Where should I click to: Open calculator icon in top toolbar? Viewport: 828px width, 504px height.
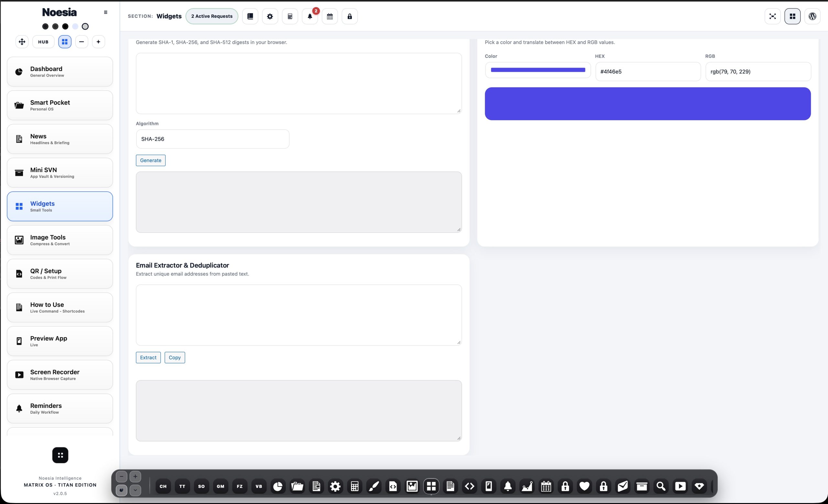click(x=290, y=16)
